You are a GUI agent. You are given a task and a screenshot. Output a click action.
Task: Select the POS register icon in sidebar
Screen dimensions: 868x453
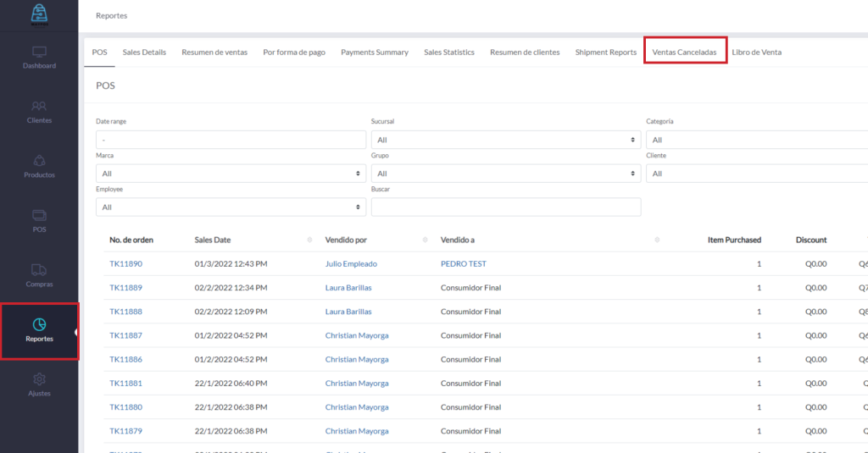pyautogui.click(x=39, y=216)
